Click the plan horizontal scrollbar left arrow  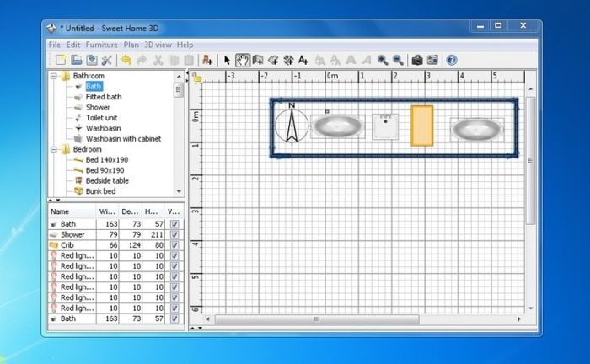pyautogui.click(x=208, y=319)
